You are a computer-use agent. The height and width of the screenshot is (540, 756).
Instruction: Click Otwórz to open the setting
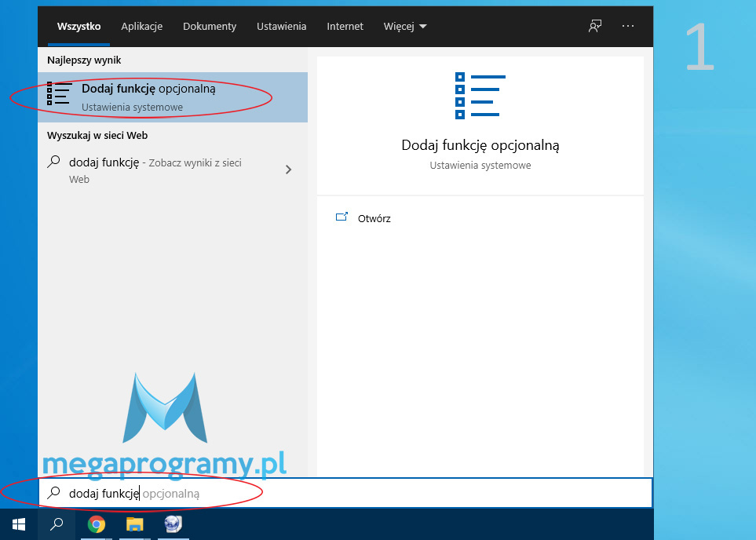[x=374, y=218]
